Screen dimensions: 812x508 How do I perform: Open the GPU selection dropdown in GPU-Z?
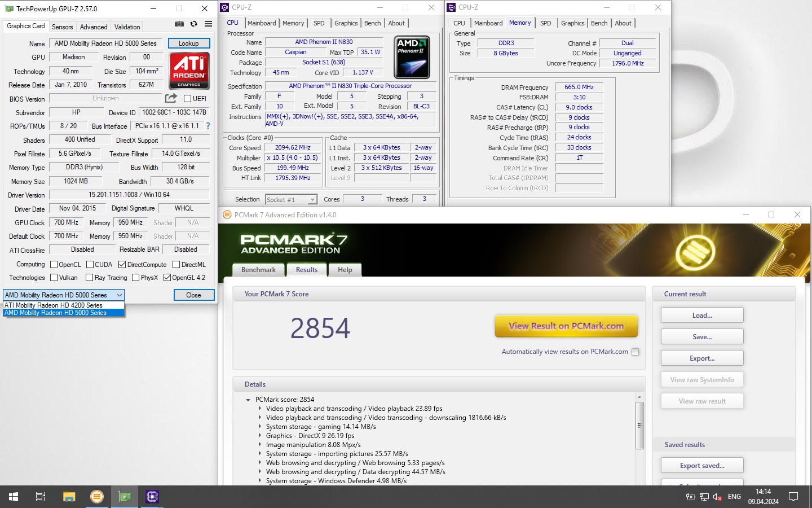pos(64,295)
